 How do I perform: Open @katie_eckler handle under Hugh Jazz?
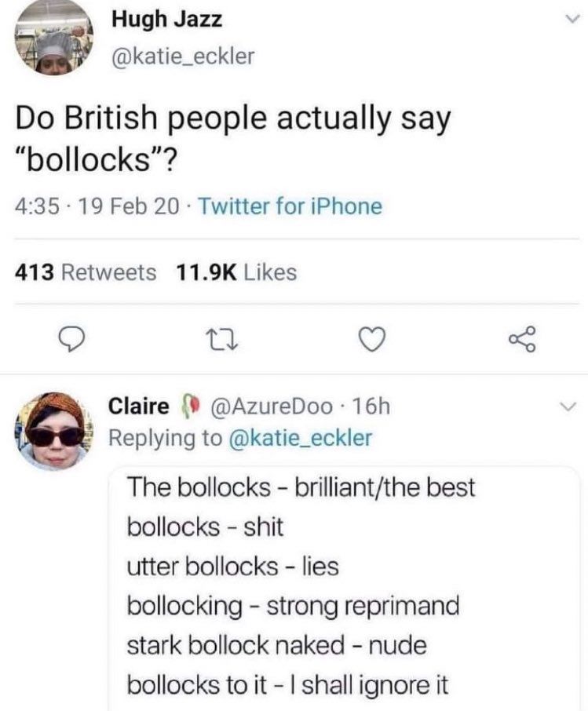tap(183, 57)
